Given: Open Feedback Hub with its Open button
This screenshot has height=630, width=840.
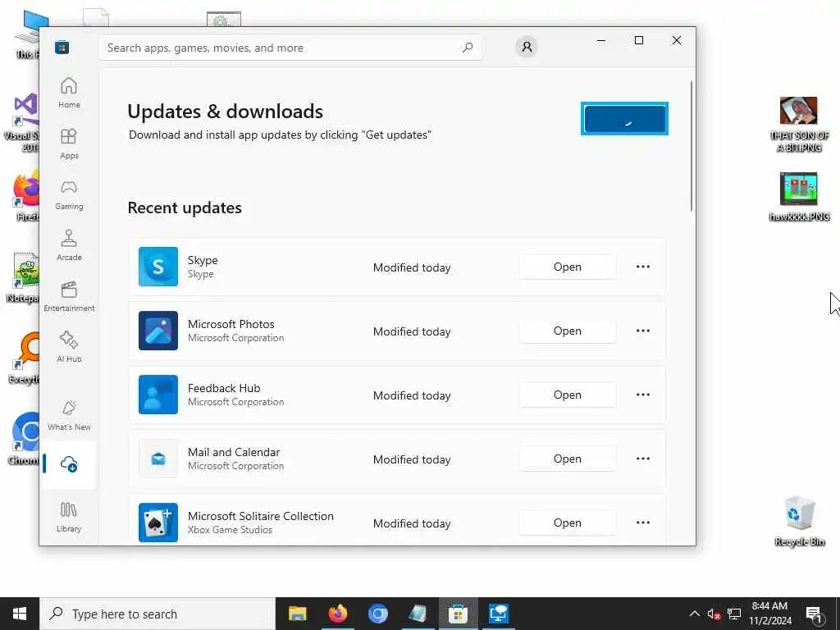Looking at the screenshot, I should (568, 395).
